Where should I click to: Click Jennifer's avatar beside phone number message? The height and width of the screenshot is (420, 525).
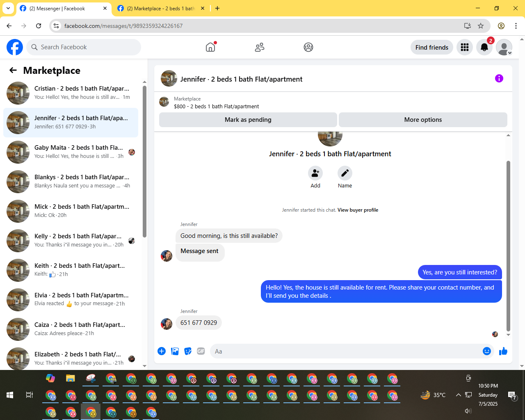167,324
